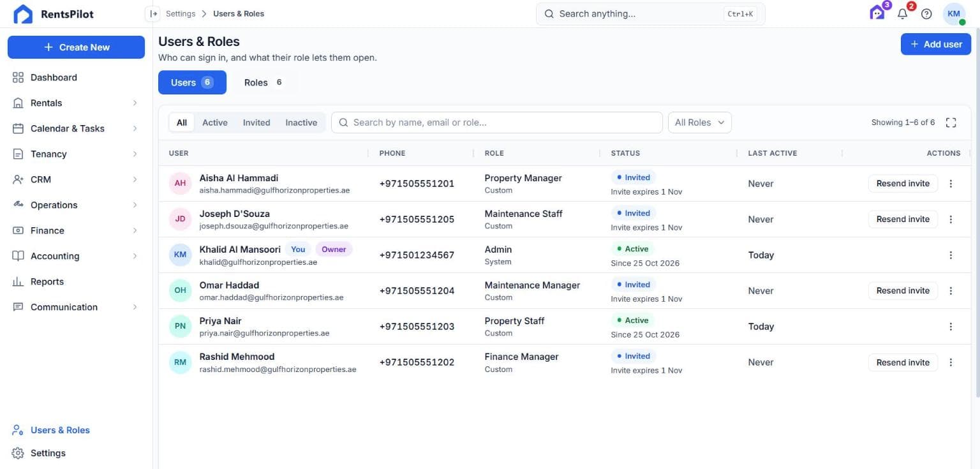This screenshot has width=980, height=469.
Task: Expand the Communication sidebar section
Action: click(x=76, y=307)
